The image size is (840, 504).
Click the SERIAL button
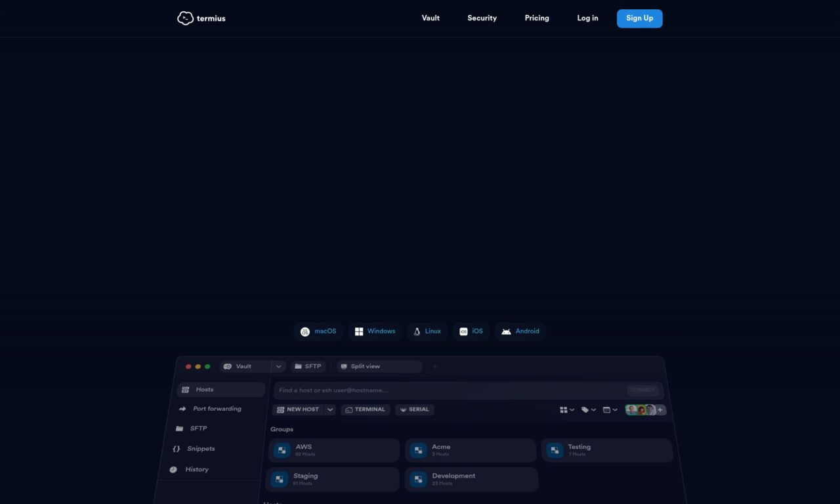point(414,409)
